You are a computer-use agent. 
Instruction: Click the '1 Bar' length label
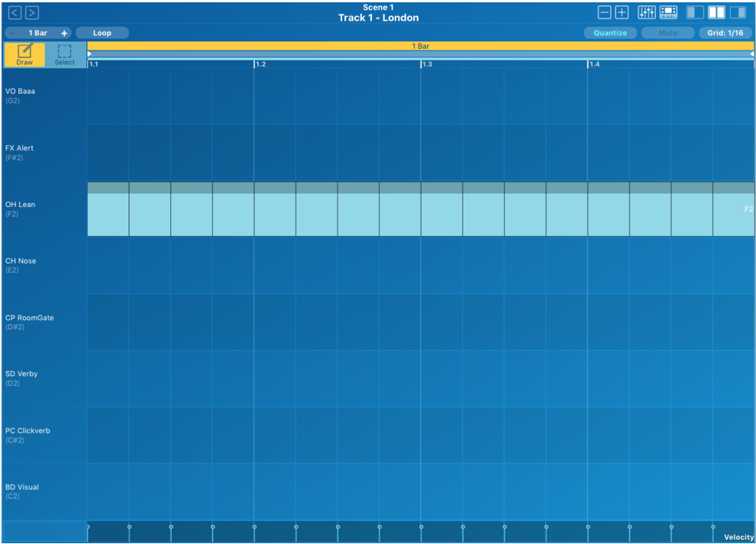click(37, 33)
